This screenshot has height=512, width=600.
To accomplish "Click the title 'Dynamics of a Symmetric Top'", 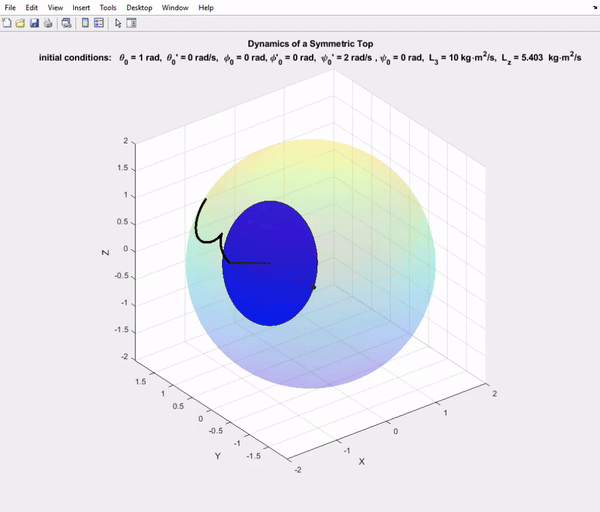I will (x=310, y=44).
